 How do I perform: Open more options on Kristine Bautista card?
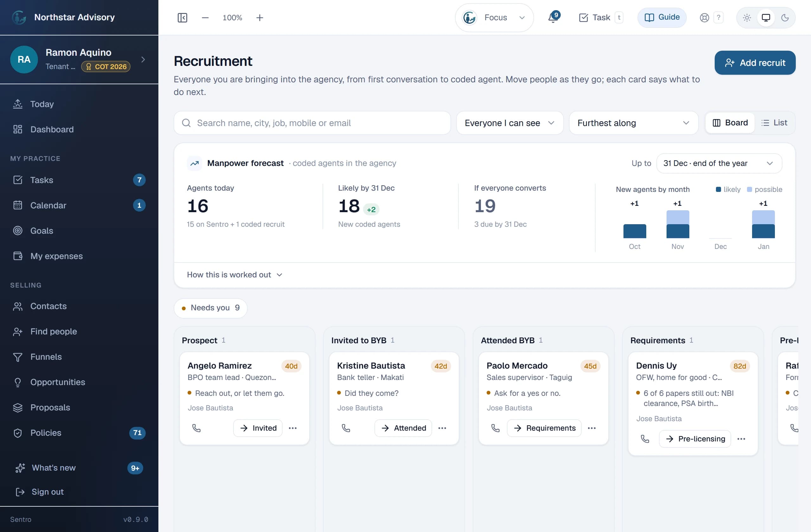[442, 428]
